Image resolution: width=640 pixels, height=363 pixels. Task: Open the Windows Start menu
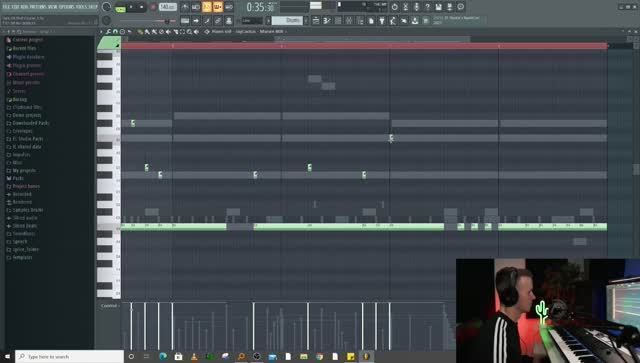coord(7,356)
